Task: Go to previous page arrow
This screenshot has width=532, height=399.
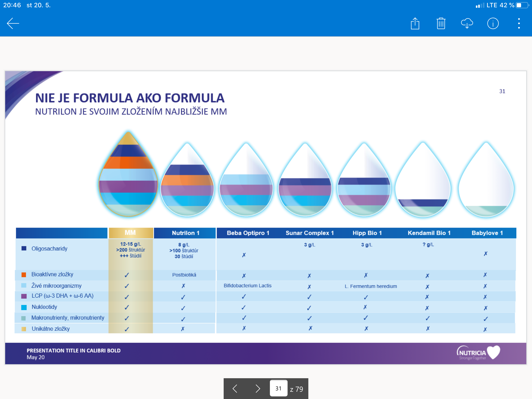Action: coord(235,389)
